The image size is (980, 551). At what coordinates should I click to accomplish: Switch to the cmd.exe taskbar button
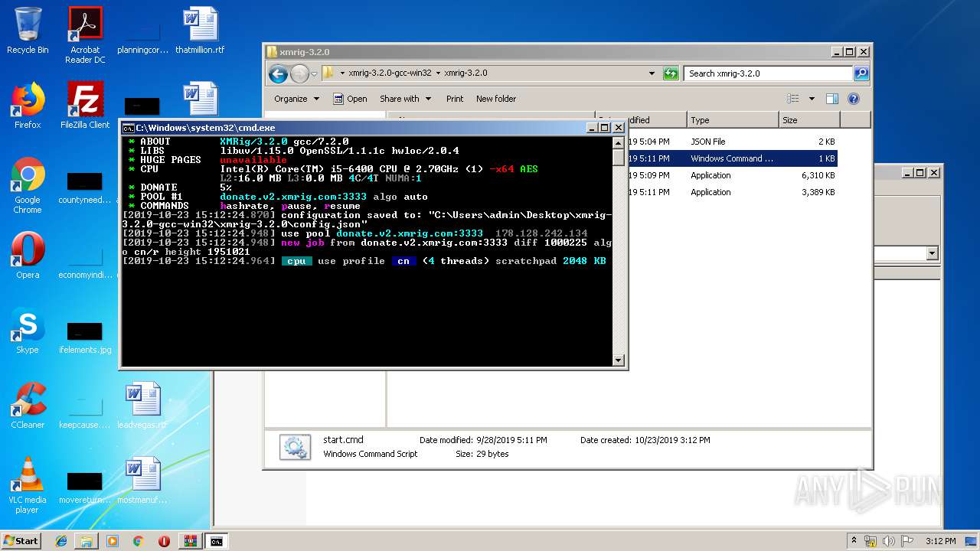tap(217, 541)
